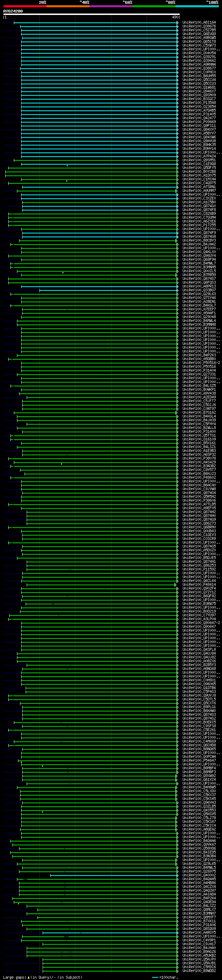Select the UniRef100_B4P2K4 label
The height and width of the screenshot is (980, 222).
(199, 898)
